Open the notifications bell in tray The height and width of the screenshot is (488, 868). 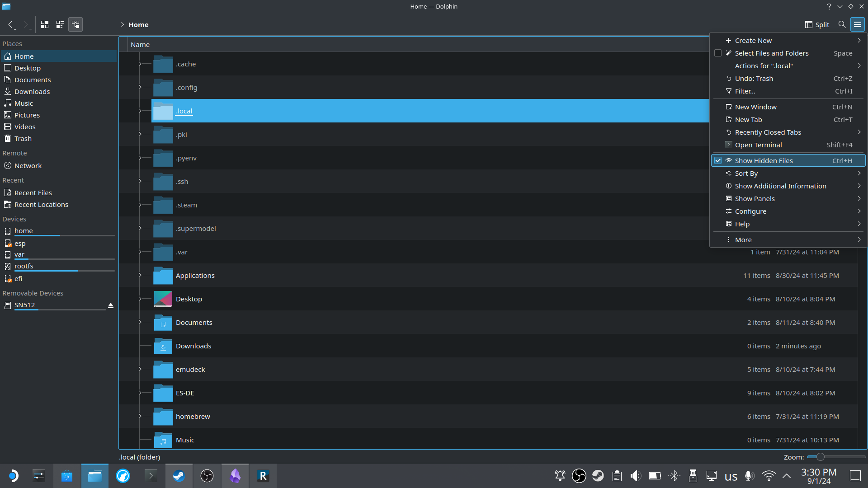[560, 476]
